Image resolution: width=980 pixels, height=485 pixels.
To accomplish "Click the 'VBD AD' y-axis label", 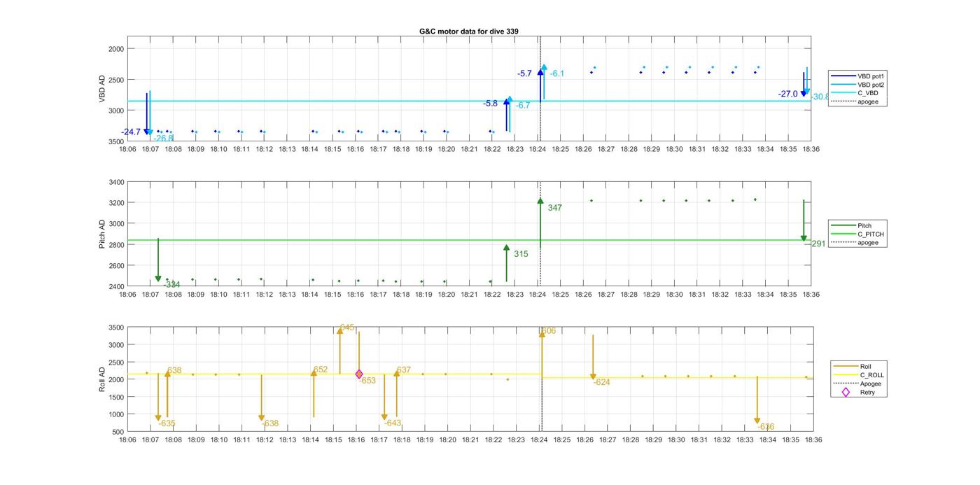I will coord(102,89).
